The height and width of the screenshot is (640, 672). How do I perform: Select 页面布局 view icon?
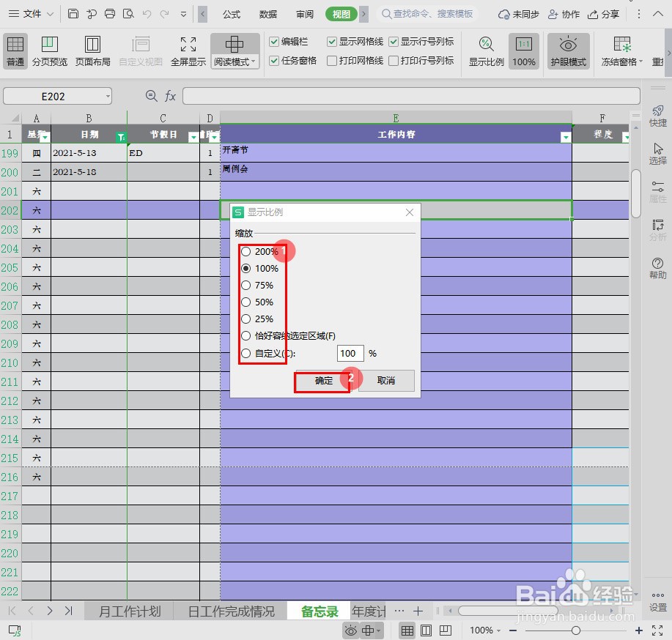[x=92, y=50]
